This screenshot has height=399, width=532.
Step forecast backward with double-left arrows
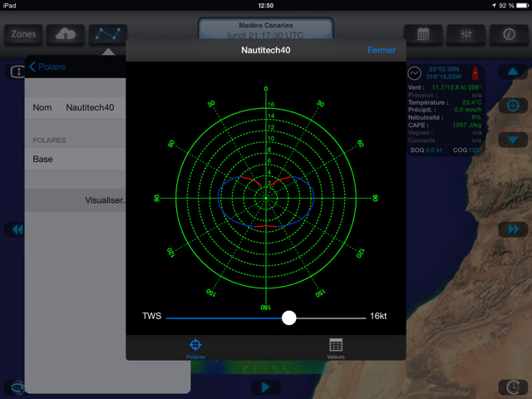coord(17,229)
